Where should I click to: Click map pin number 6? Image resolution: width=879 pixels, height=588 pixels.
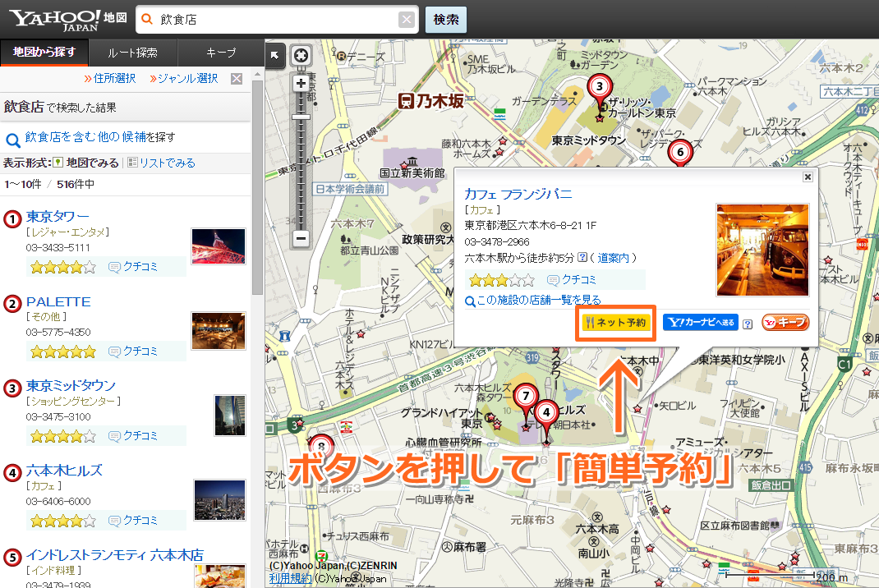[x=680, y=152]
